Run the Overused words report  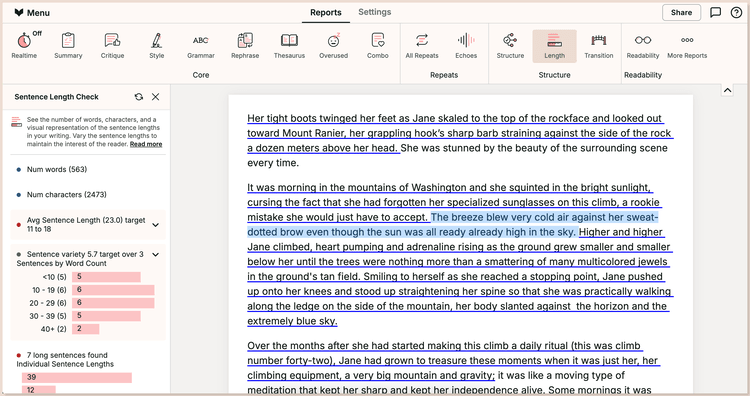(333, 46)
